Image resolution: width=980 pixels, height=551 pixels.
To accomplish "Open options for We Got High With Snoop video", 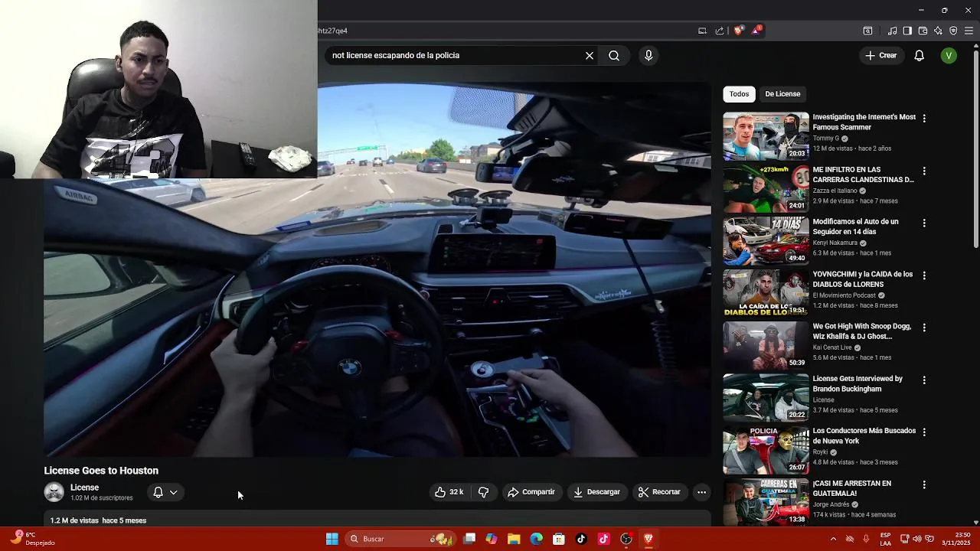I will pyautogui.click(x=924, y=328).
